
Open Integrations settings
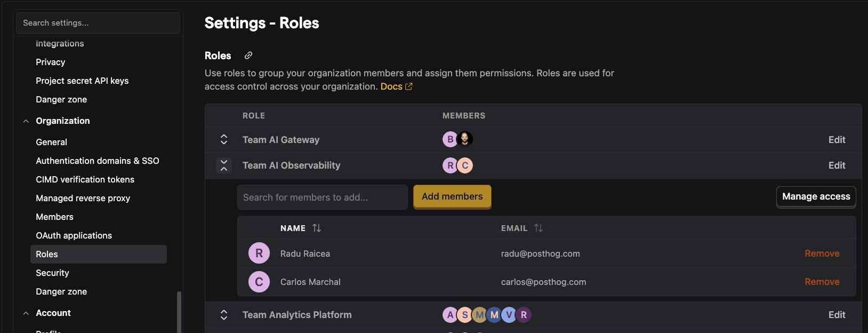click(60, 44)
